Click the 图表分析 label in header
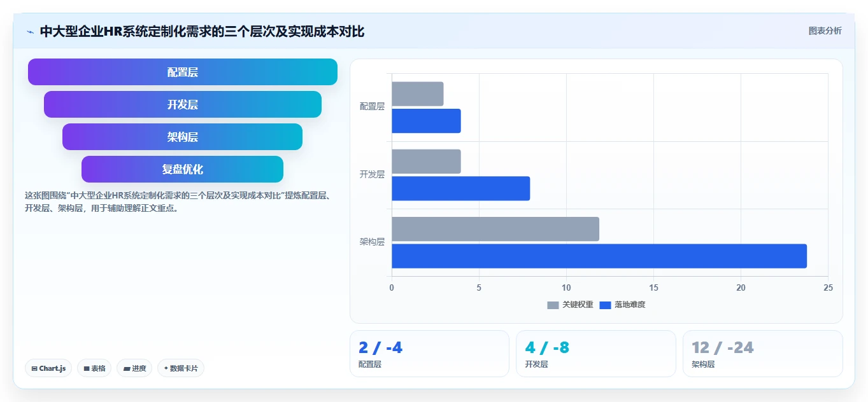 pos(825,31)
